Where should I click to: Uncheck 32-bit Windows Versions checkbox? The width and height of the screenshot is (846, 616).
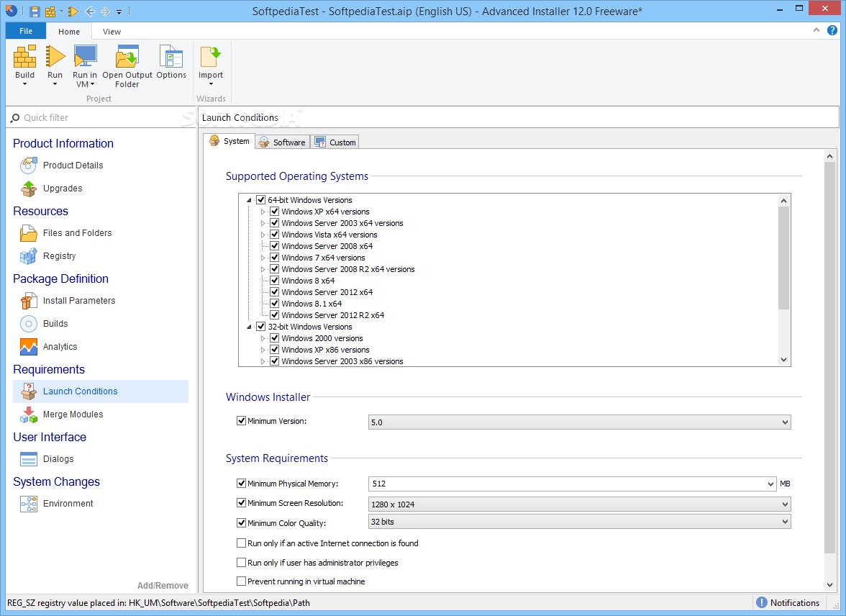(260, 327)
